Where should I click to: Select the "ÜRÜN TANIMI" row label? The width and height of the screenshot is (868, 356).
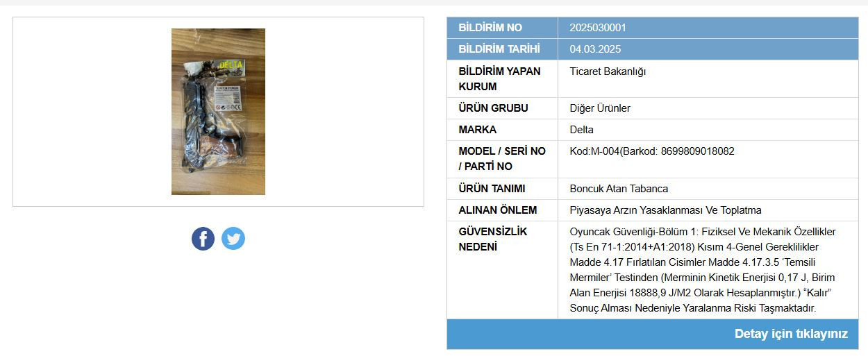[x=492, y=189]
